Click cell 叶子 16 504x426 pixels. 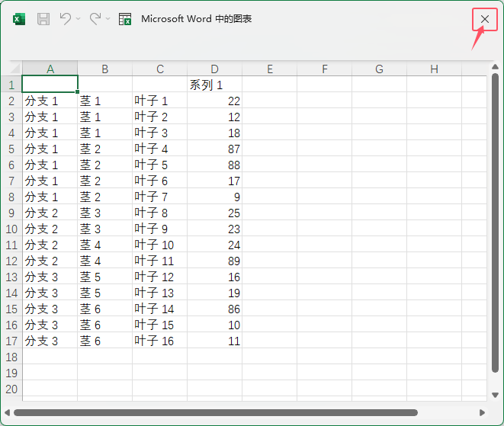[160, 341]
